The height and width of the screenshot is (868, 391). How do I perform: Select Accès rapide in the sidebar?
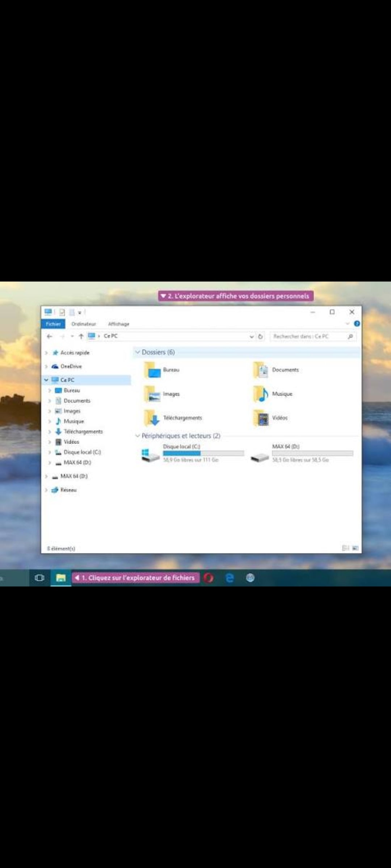[75, 353]
